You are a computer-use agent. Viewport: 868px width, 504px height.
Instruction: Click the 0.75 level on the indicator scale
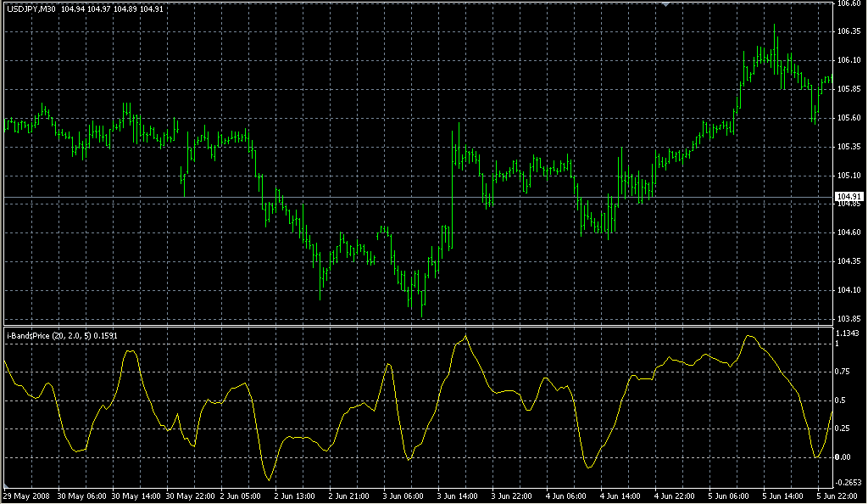tap(841, 370)
